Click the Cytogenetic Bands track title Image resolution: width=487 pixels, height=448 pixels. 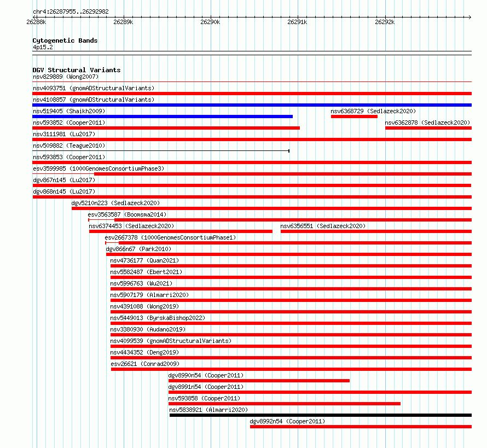point(65,40)
